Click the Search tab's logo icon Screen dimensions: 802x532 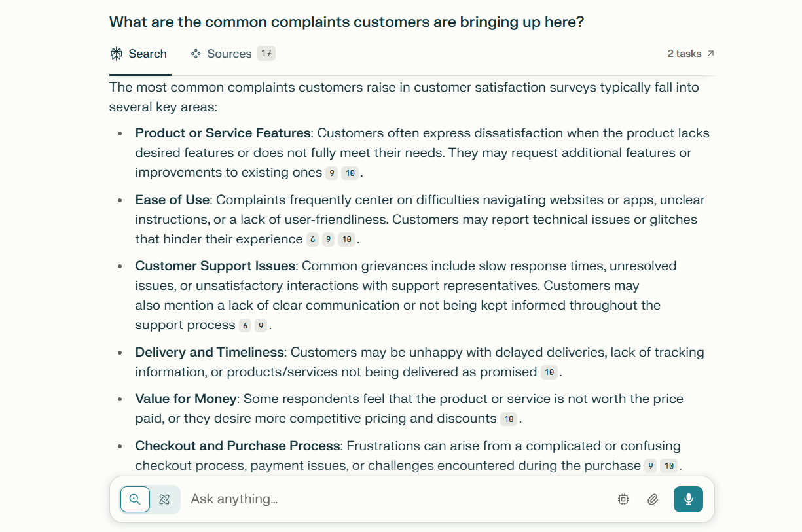click(117, 54)
